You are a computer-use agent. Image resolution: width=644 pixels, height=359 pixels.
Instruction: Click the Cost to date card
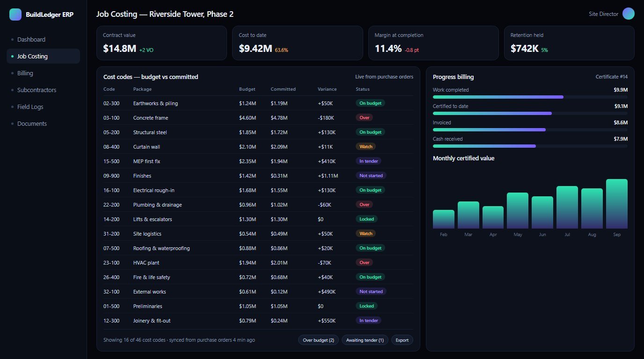pyautogui.click(x=298, y=43)
